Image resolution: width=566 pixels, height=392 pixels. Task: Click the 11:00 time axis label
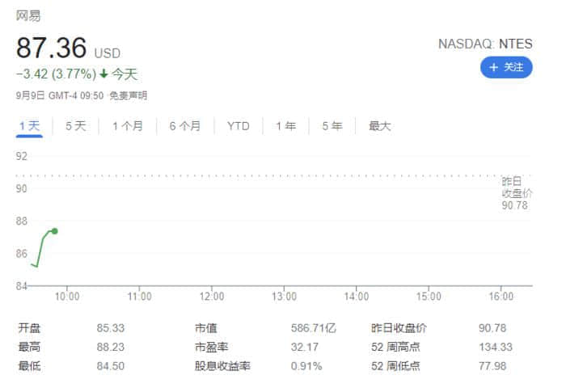(139, 297)
